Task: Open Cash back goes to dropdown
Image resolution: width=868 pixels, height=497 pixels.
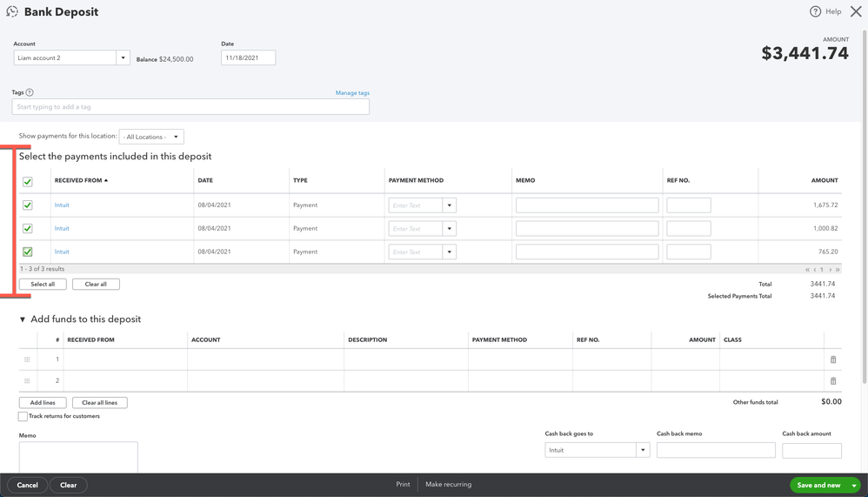Action: pyautogui.click(x=643, y=450)
